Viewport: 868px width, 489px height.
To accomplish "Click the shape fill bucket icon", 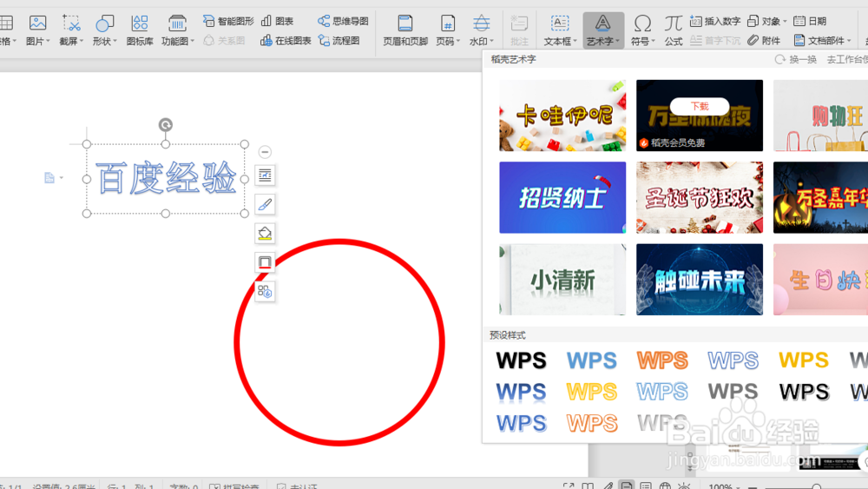I will [x=265, y=233].
